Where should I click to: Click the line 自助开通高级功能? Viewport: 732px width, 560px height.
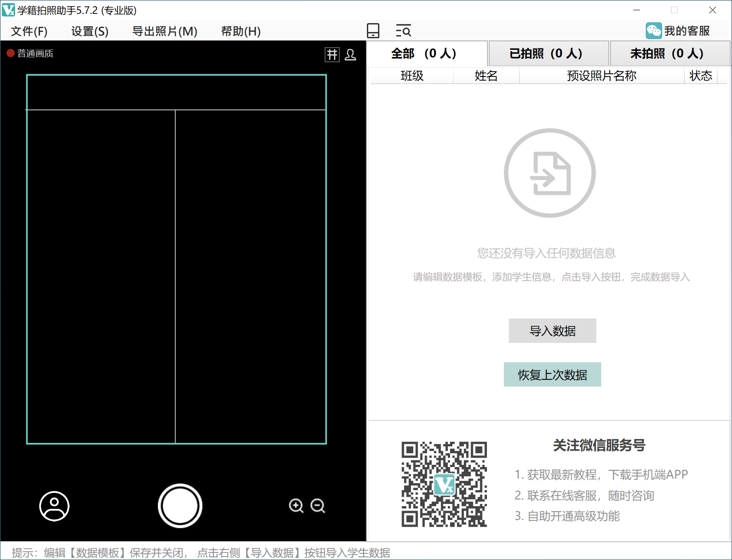[567, 516]
